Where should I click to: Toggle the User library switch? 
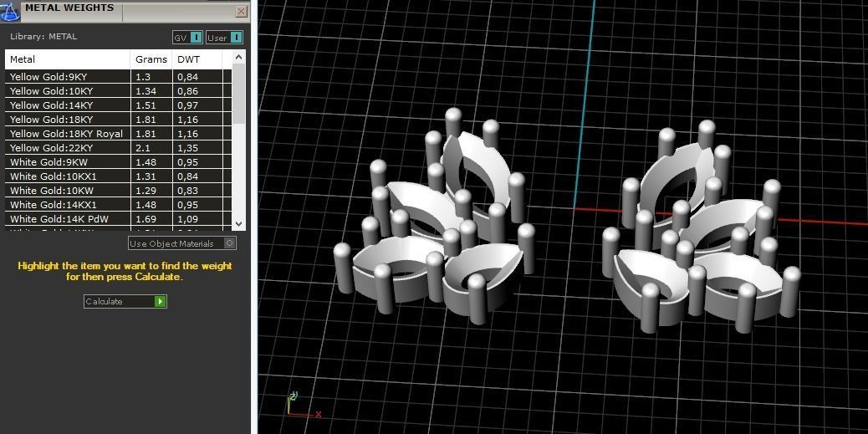[x=224, y=38]
